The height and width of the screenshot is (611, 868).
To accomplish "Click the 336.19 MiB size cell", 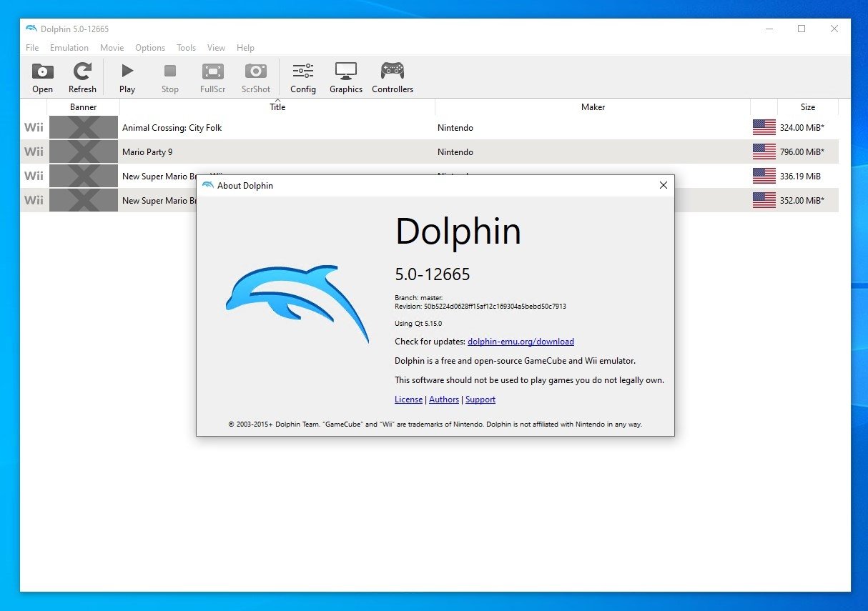I will pos(800,177).
